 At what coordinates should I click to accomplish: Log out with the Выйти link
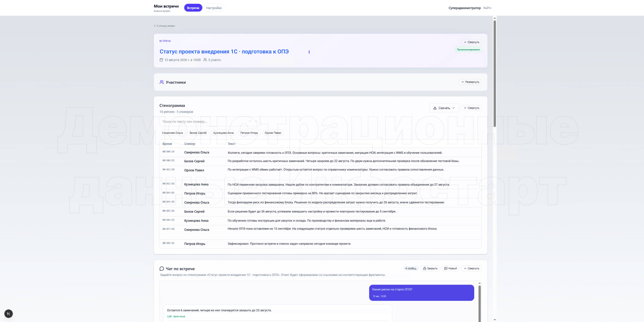(487, 8)
